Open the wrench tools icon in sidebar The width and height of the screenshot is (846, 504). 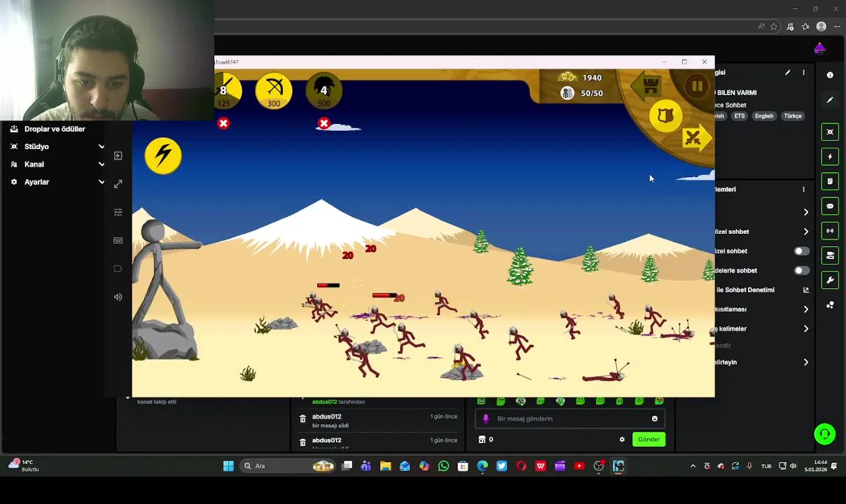coord(830,280)
